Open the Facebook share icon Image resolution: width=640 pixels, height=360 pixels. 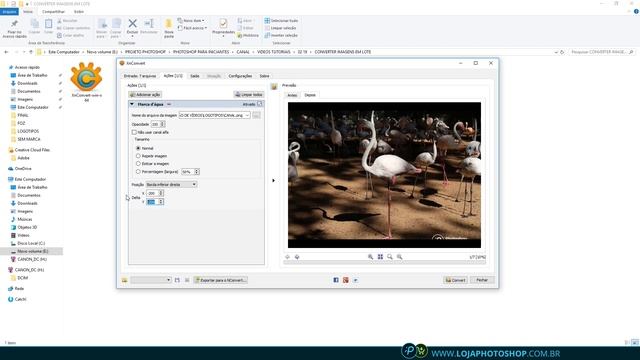pos(336,280)
